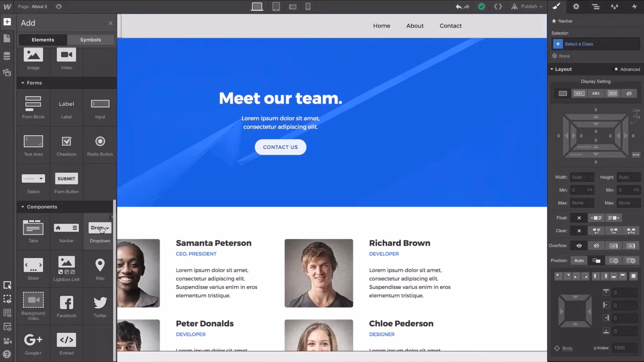Add a Select dropdown element

click(x=33, y=183)
